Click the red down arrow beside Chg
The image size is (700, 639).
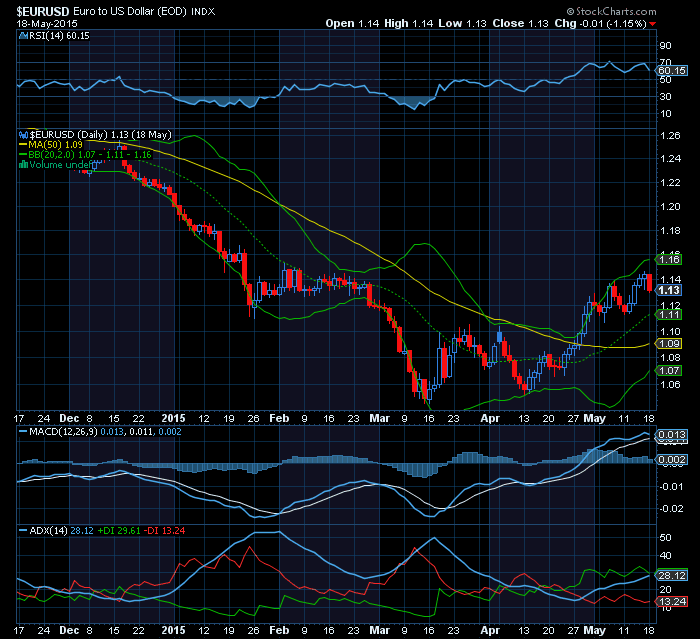653,23
